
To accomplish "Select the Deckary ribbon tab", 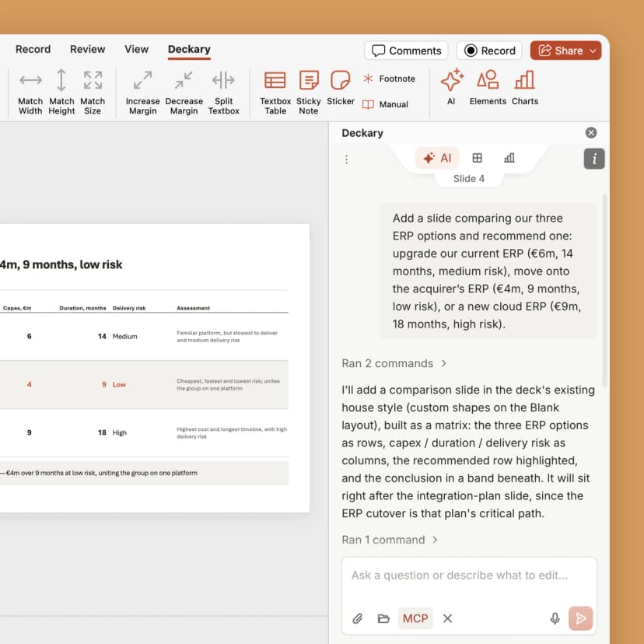I will coord(189,50).
